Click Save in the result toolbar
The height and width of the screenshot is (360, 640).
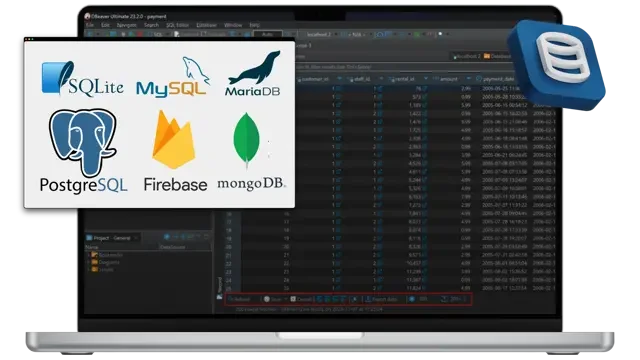273,299
